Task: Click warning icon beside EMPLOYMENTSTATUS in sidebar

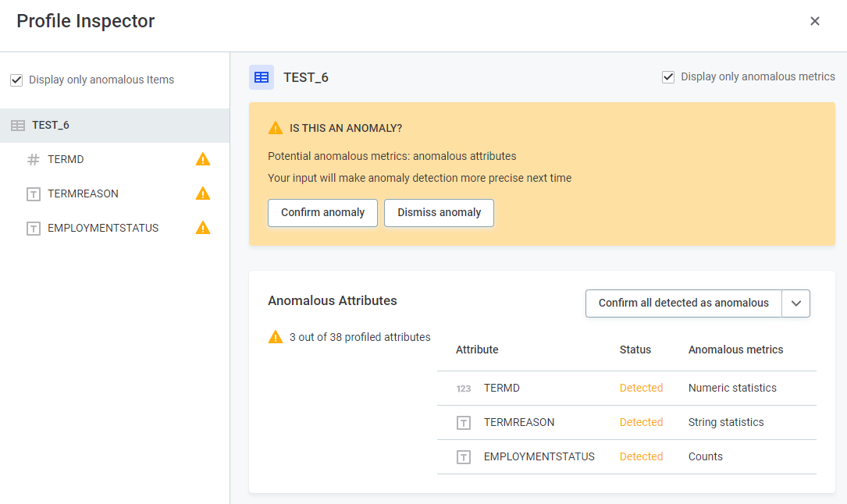Action: coord(203,228)
